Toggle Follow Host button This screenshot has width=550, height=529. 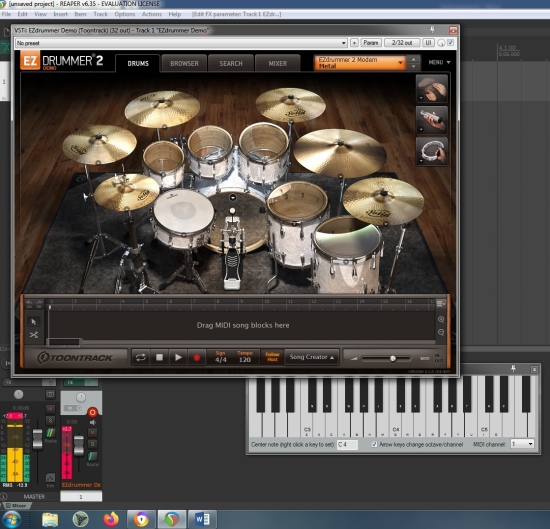click(x=272, y=357)
